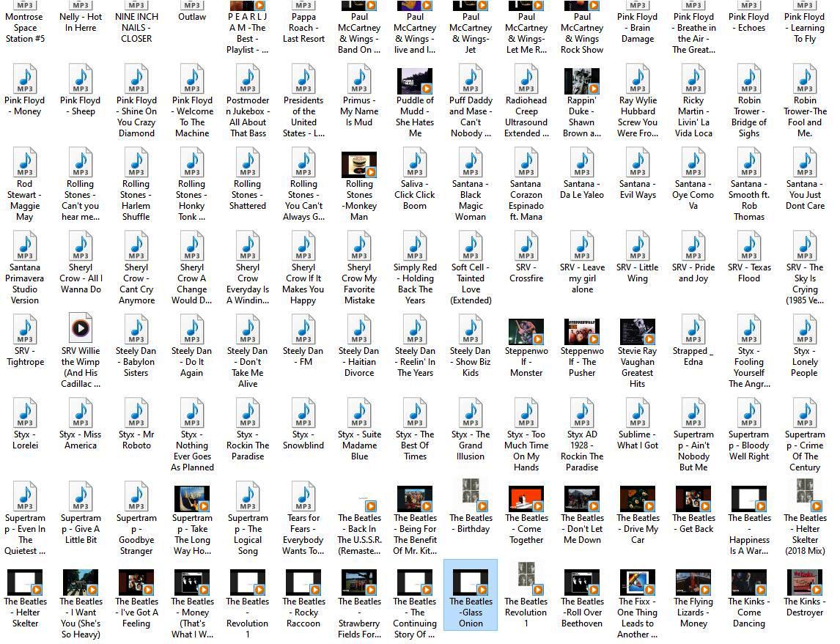Screen dimensions: 840x644
Task: Select The Beatles - Being For The Benefit thumbnail
Action: (415, 498)
